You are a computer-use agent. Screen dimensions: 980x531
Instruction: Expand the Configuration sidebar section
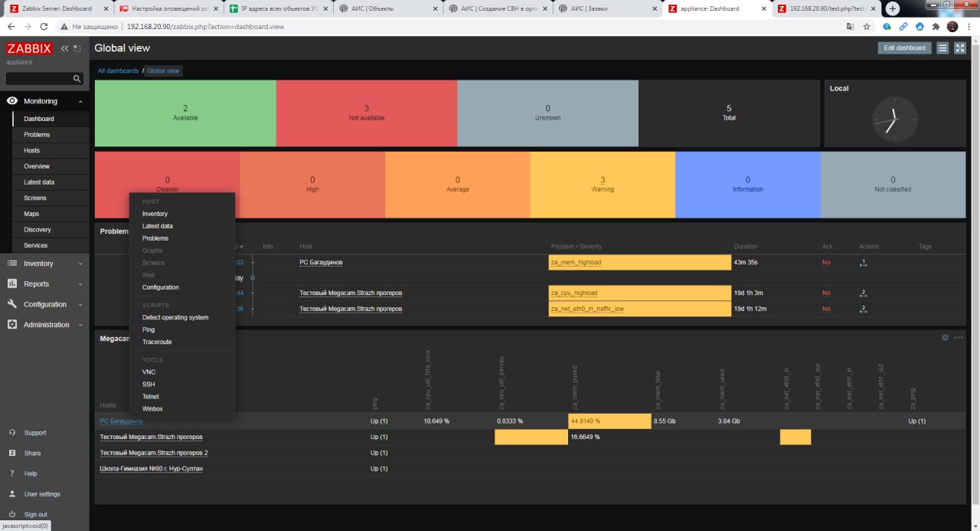click(44, 304)
